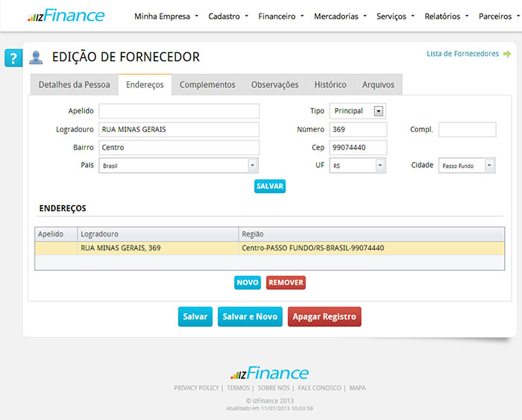
Task: Open the Financeiro menu
Action: (280, 16)
